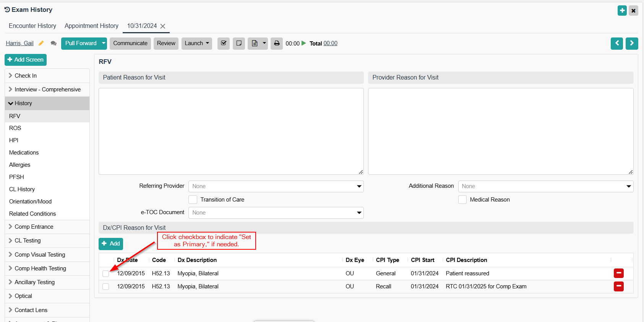Start the exam timer play arrow
This screenshot has width=644, height=322.
click(x=304, y=43)
